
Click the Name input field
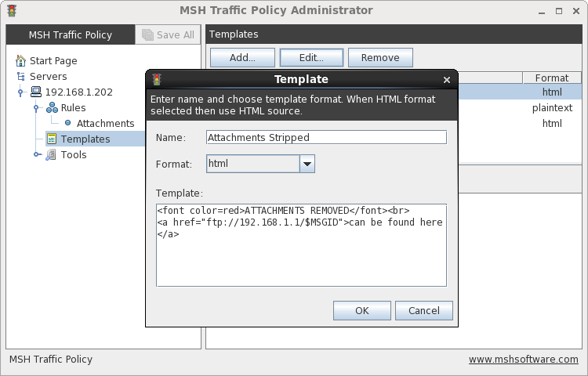(x=326, y=137)
